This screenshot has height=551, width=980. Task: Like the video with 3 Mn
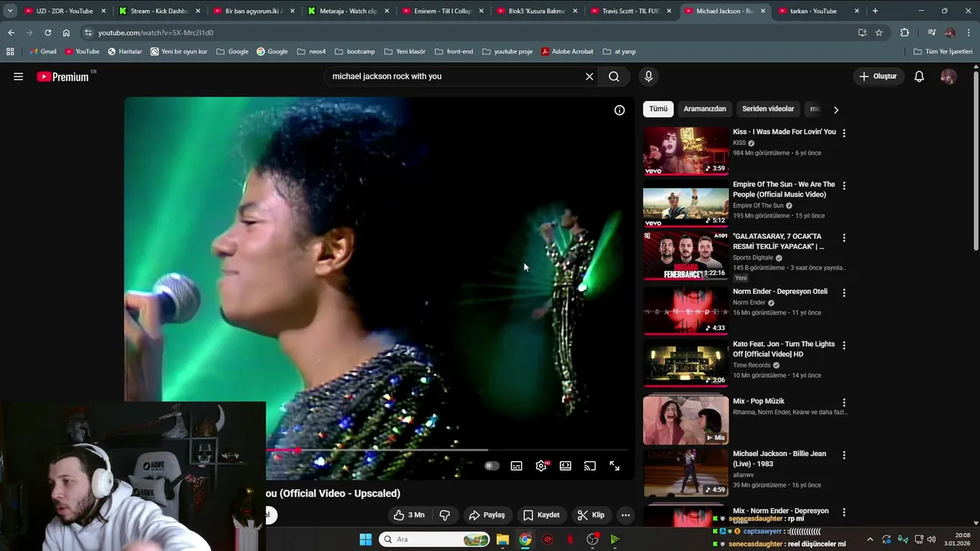pyautogui.click(x=409, y=515)
